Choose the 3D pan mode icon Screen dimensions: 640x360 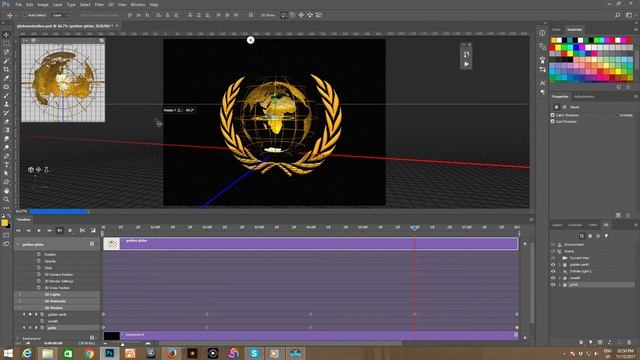301,15
